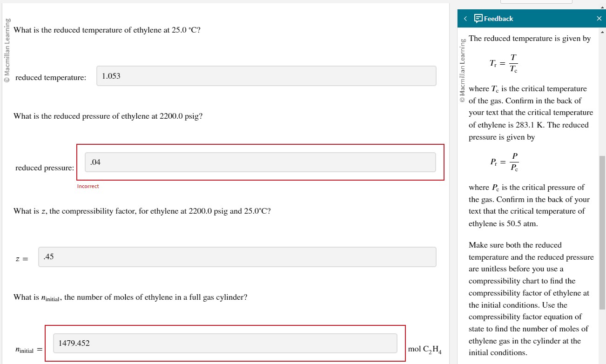This screenshot has height=364, width=606.
Task: Click the partially visible input box at top
Action: tap(536, 1)
